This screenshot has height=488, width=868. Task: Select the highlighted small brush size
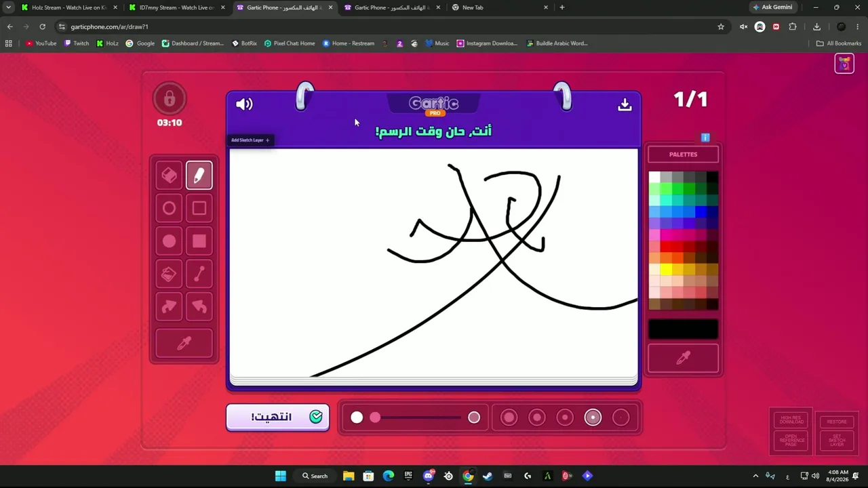pyautogui.click(x=593, y=418)
